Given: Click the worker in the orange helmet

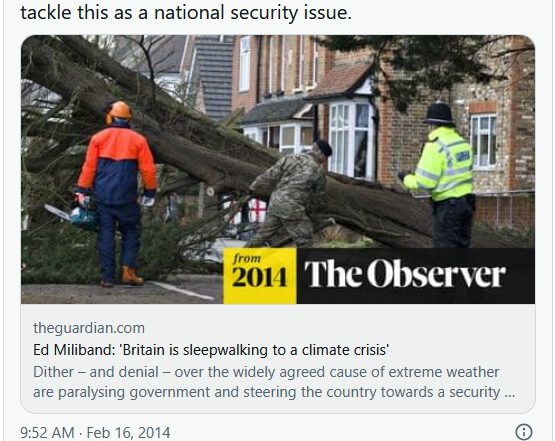Looking at the screenshot, I should click(115, 191).
